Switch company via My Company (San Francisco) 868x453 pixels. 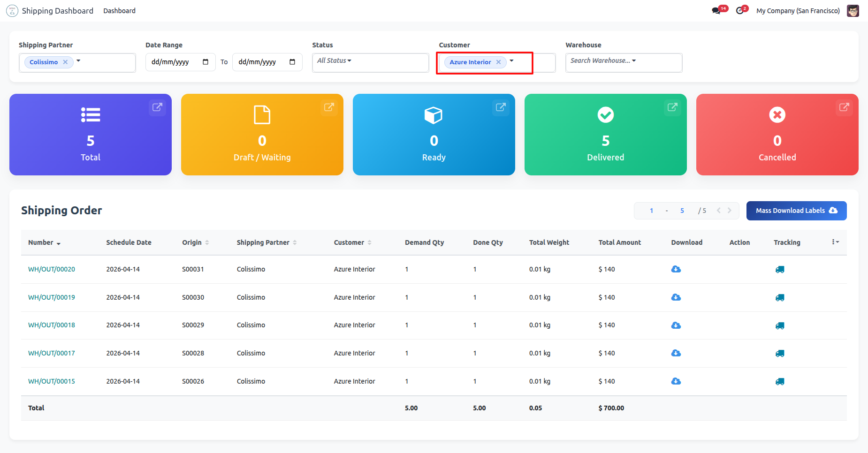(798, 11)
